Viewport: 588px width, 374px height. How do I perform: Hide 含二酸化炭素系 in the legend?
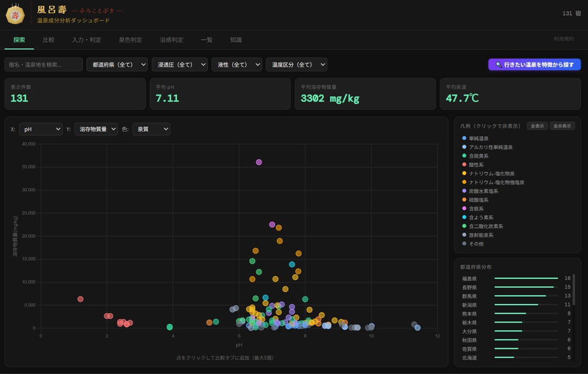pos(482,226)
